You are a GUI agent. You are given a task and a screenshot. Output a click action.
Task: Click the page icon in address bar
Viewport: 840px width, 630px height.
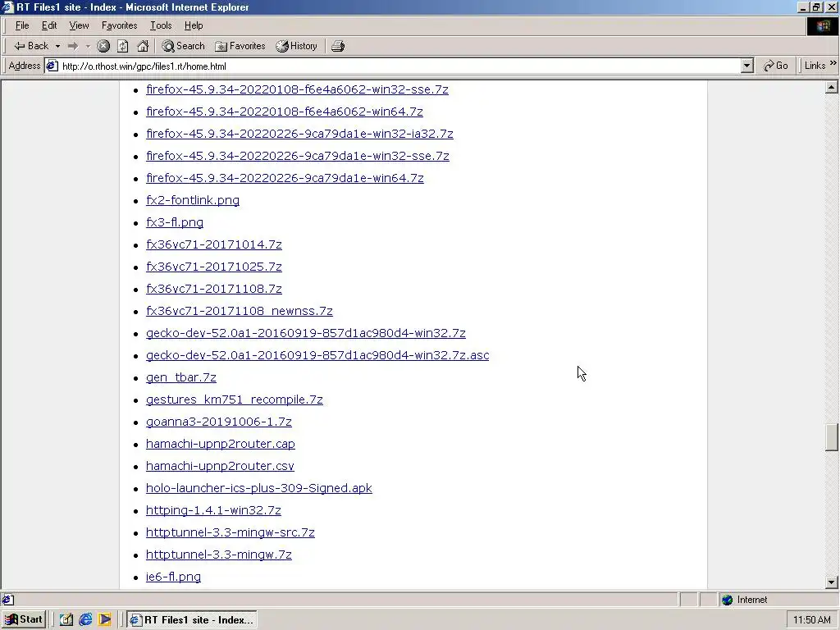click(52, 66)
